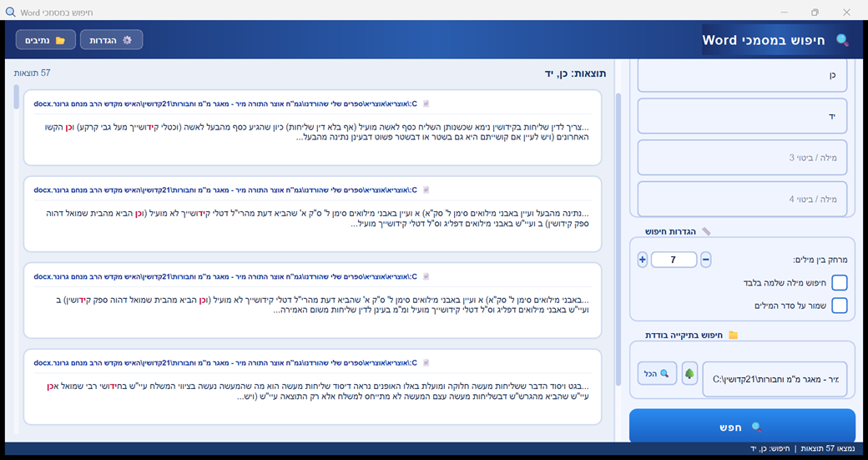This screenshot has width=868, height=460.
Task: Open הגדרות settings from top bar
Action: pos(111,40)
